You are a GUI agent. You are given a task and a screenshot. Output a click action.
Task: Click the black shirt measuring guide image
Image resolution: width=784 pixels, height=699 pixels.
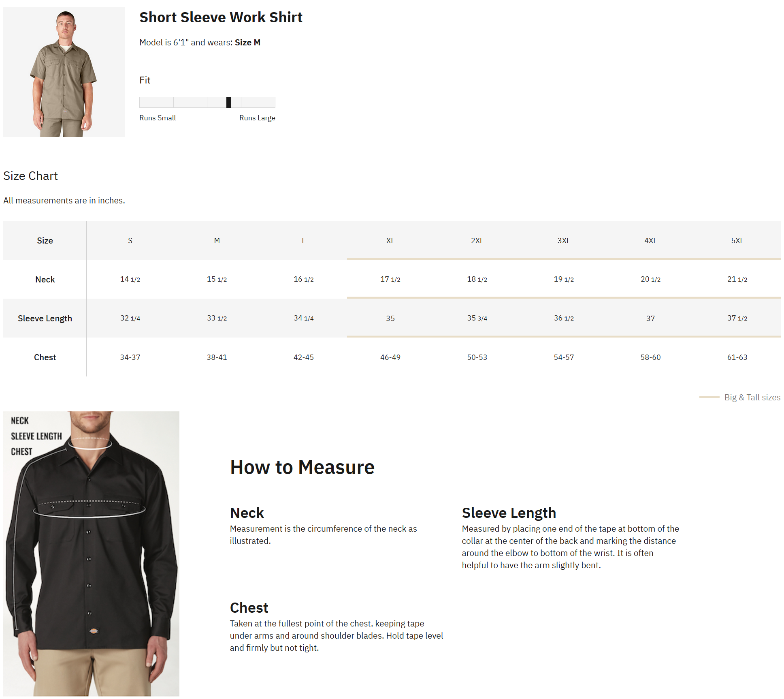(x=91, y=554)
